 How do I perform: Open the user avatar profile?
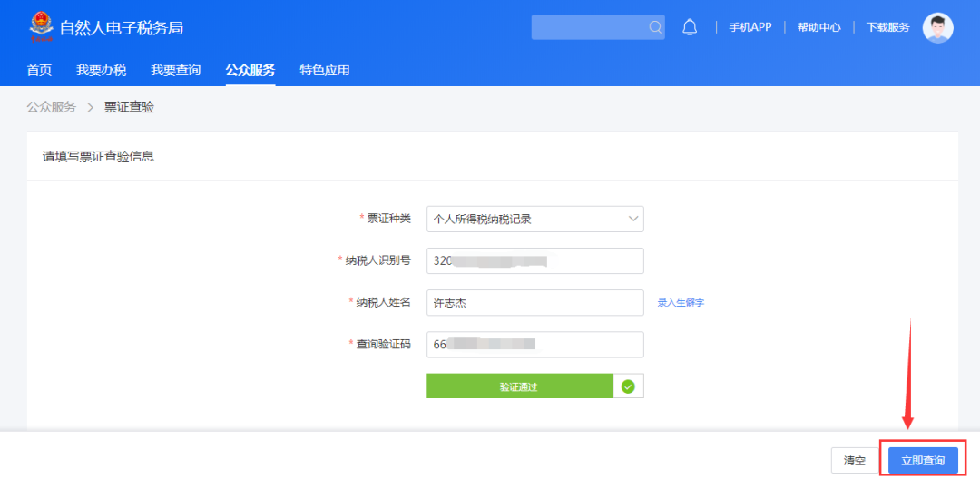click(937, 27)
